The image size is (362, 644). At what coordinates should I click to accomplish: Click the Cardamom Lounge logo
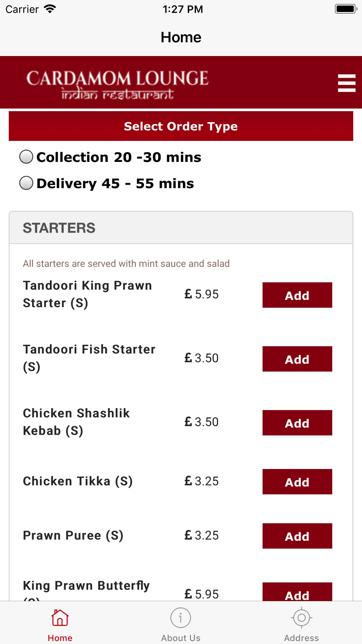117,84
